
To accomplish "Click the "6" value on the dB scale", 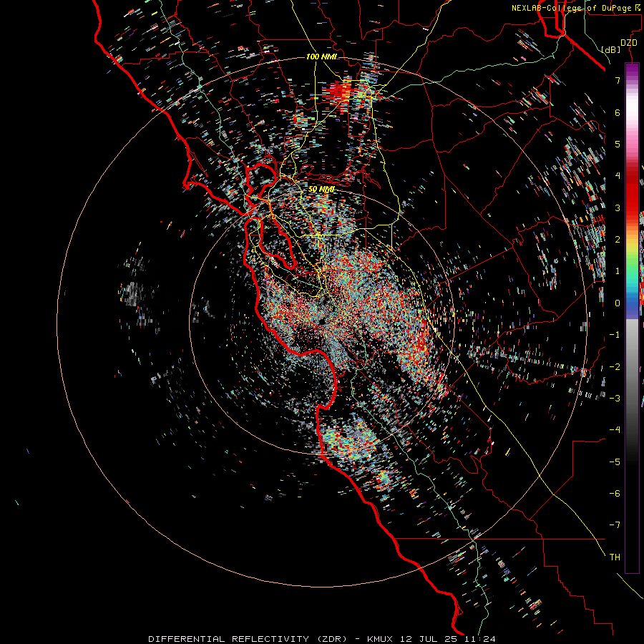I will coord(618,112).
